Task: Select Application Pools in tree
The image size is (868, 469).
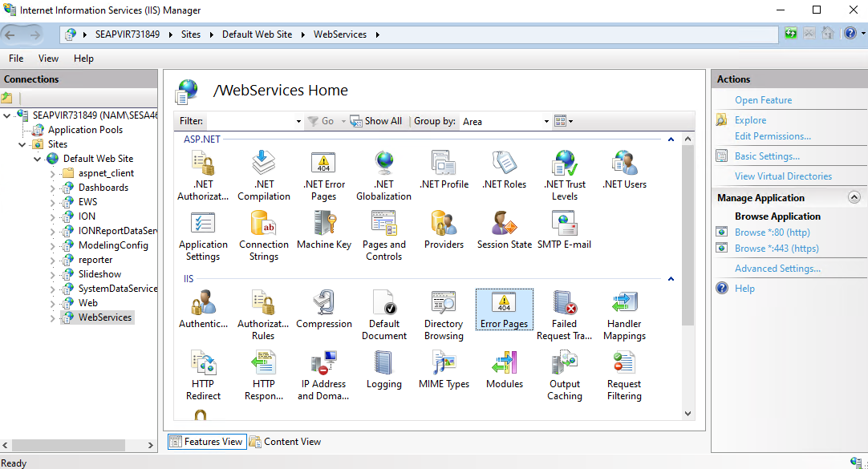Action: (x=85, y=130)
